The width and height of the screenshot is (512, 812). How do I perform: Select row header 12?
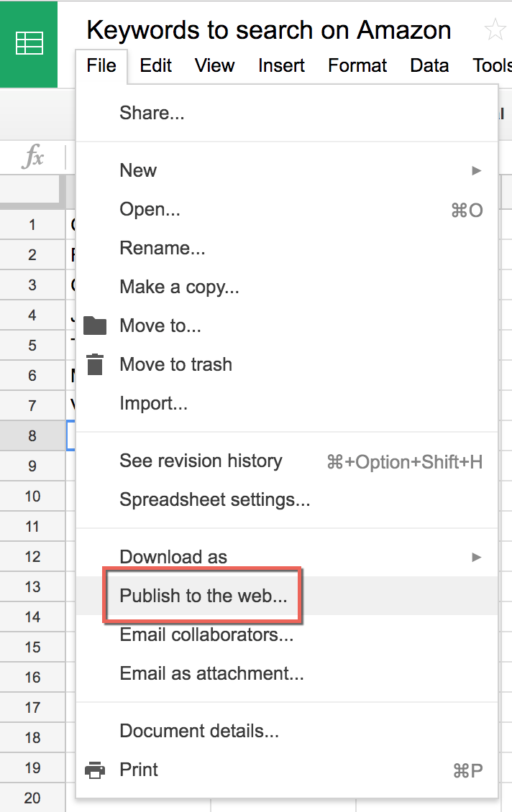pos(32,557)
